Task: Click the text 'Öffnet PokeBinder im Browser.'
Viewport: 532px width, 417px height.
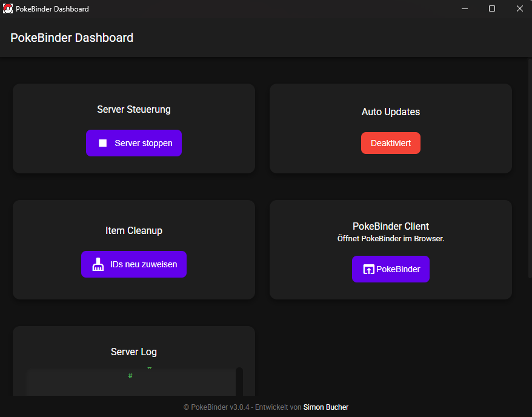Action: click(391, 239)
